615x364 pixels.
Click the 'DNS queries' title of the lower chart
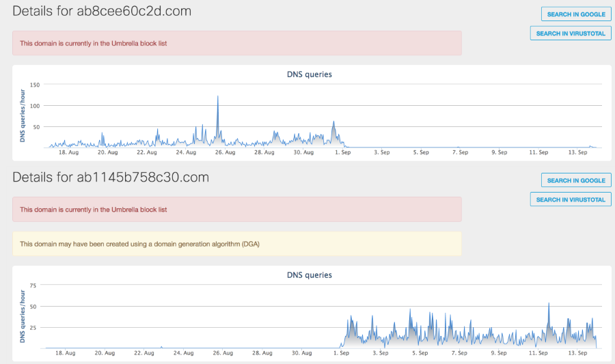(309, 275)
